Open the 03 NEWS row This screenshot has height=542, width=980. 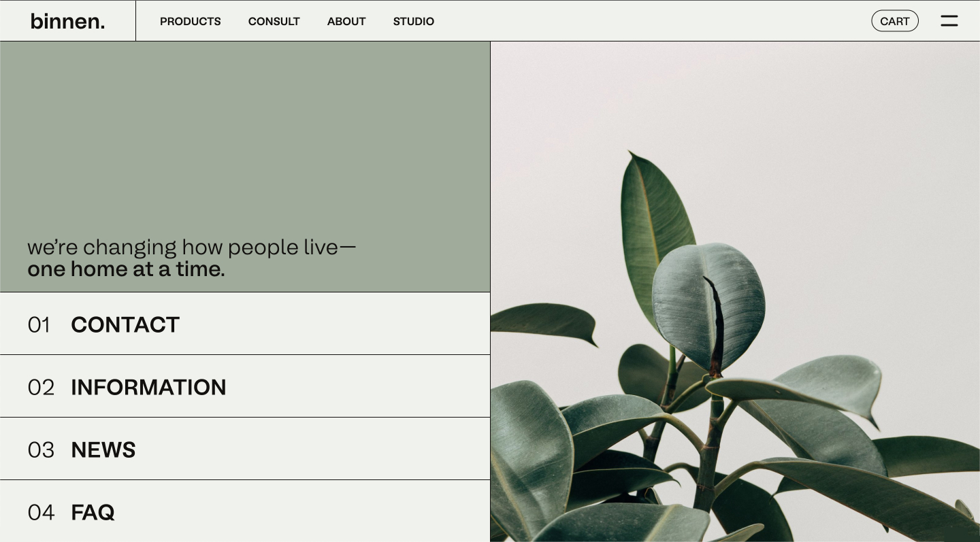(x=245, y=449)
